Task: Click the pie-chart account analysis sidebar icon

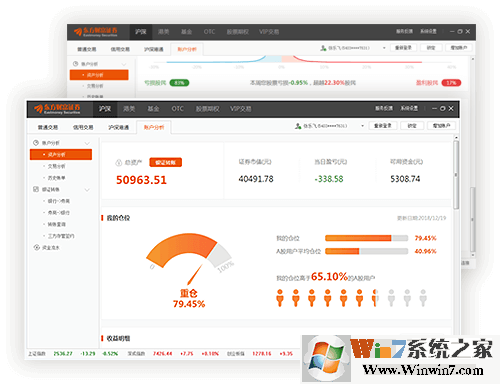Action: (x=36, y=143)
